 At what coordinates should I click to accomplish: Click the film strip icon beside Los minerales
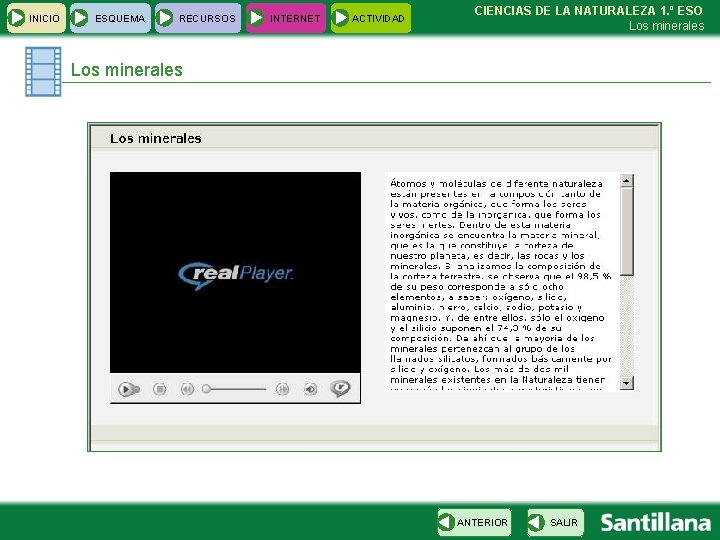pos(43,72)
